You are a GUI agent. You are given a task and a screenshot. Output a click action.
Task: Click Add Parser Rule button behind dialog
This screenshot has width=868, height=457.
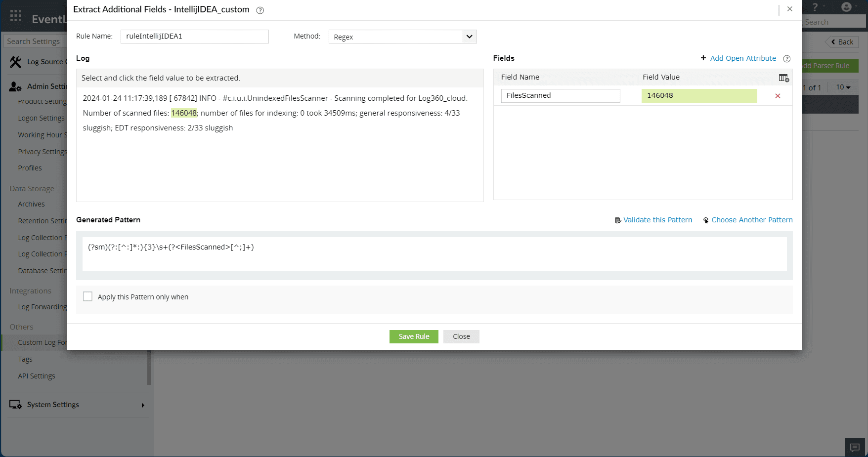click(830, 66)
